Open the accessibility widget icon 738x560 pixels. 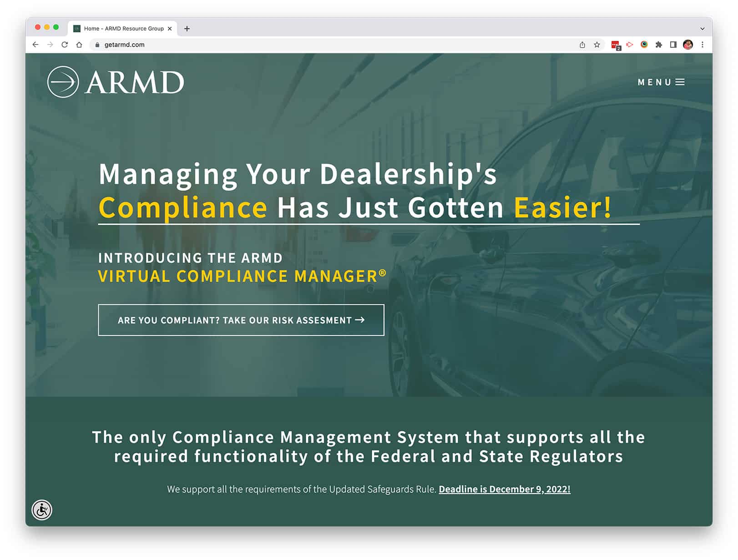click(42, 510)
